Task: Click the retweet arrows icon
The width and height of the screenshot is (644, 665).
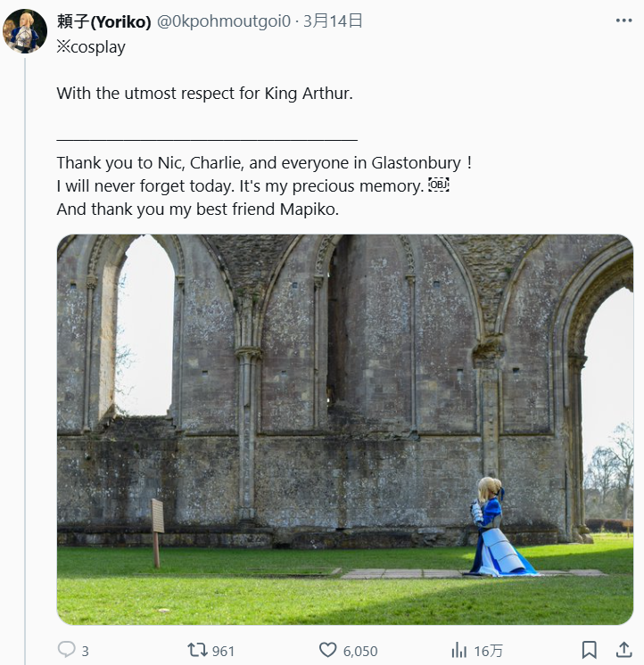Action: tap(197, 650)
